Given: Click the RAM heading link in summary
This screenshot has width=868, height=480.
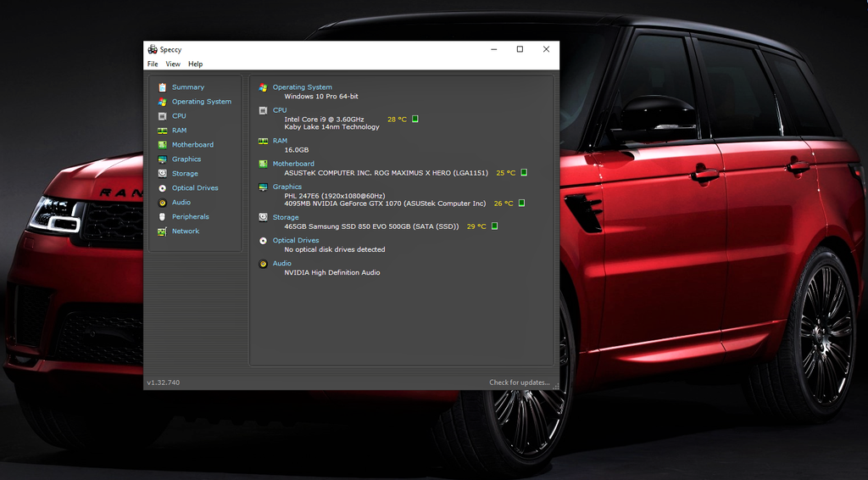Looking at the screenshot, I should (x=280, y=141).
